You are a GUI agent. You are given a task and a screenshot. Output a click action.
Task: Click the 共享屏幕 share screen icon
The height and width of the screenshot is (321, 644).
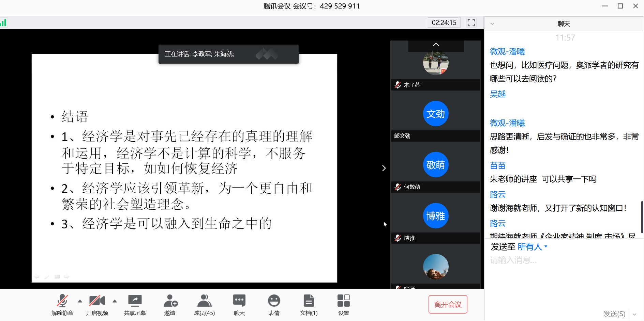(135, 304)
